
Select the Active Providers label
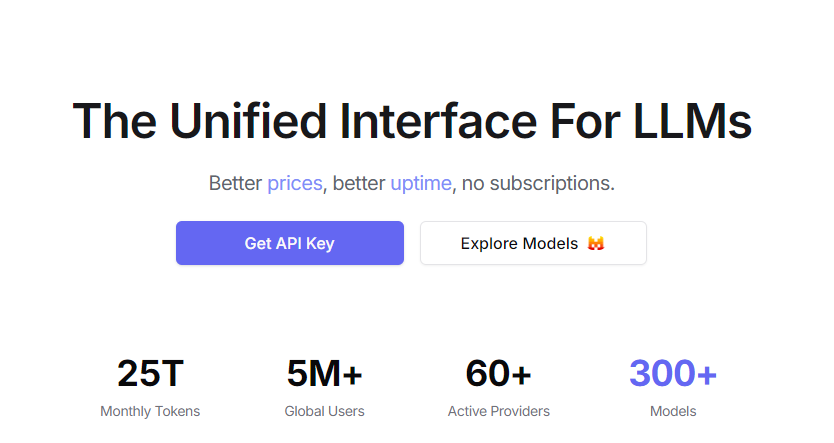tap(498, 411)
